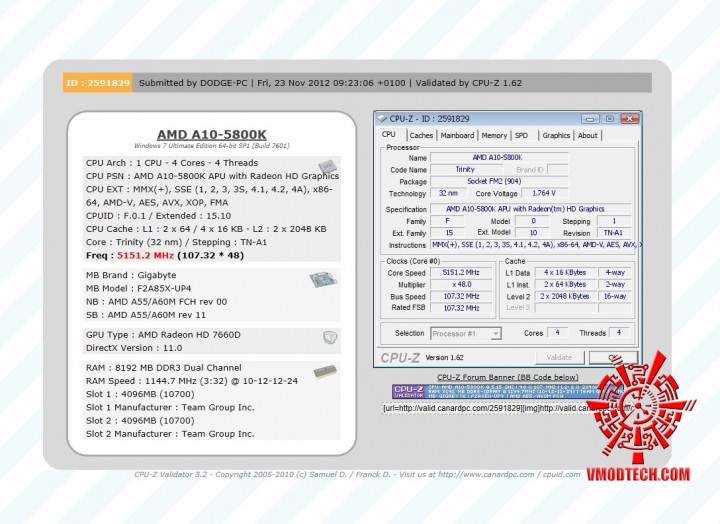Click the Code Name Trinity field

(465, 169)
